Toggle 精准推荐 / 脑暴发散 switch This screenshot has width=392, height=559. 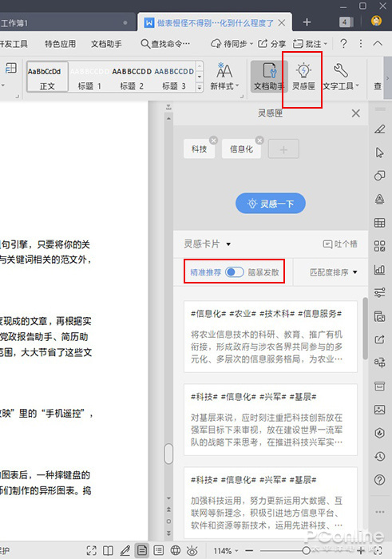pyautogui.click(x=235, y=272)
